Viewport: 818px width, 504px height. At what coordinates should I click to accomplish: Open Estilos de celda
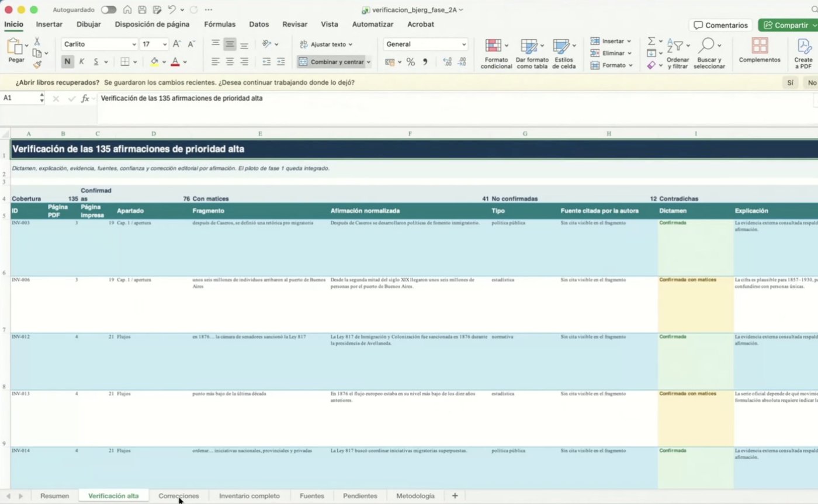point(564,54)
